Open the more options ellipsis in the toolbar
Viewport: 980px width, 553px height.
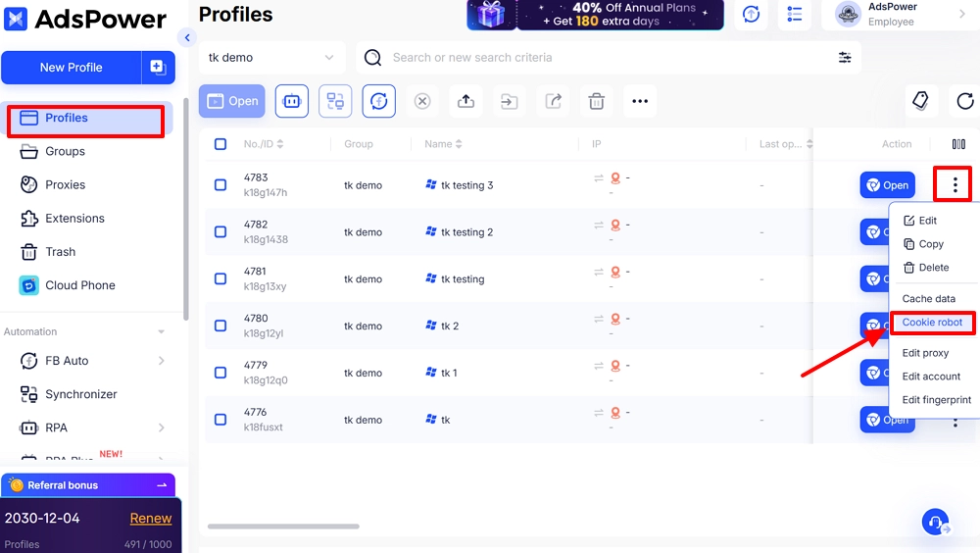[640, 101]
